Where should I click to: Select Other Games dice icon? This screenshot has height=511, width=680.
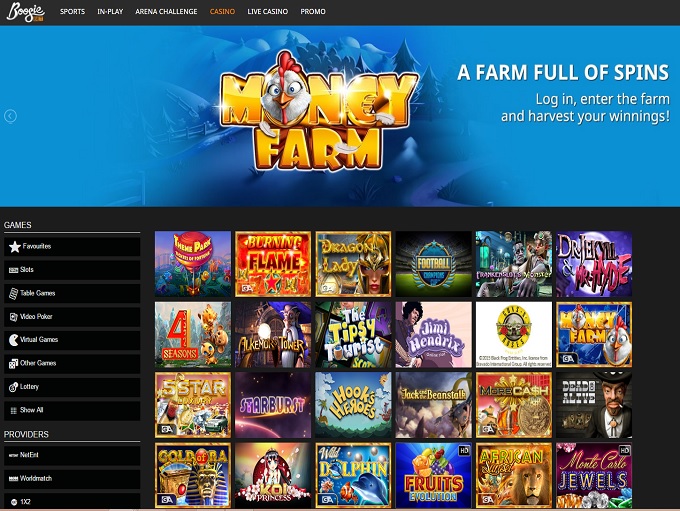click(x=13, y=364)
